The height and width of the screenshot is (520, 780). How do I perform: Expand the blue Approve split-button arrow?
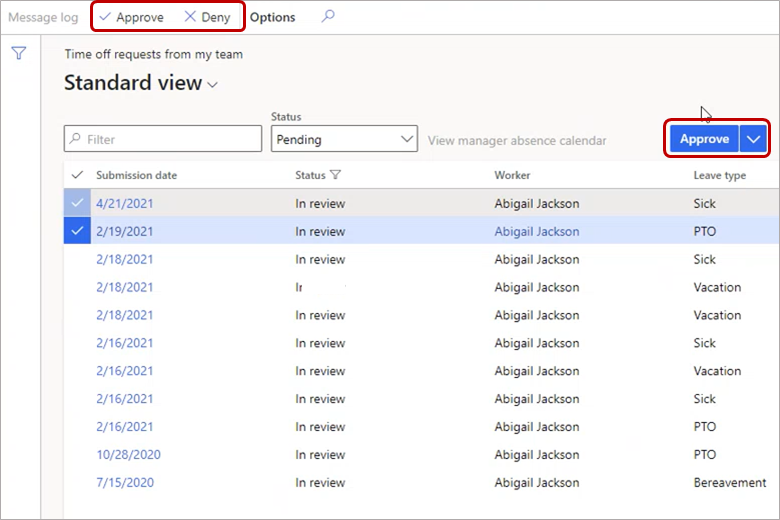(x=754, y=139)
